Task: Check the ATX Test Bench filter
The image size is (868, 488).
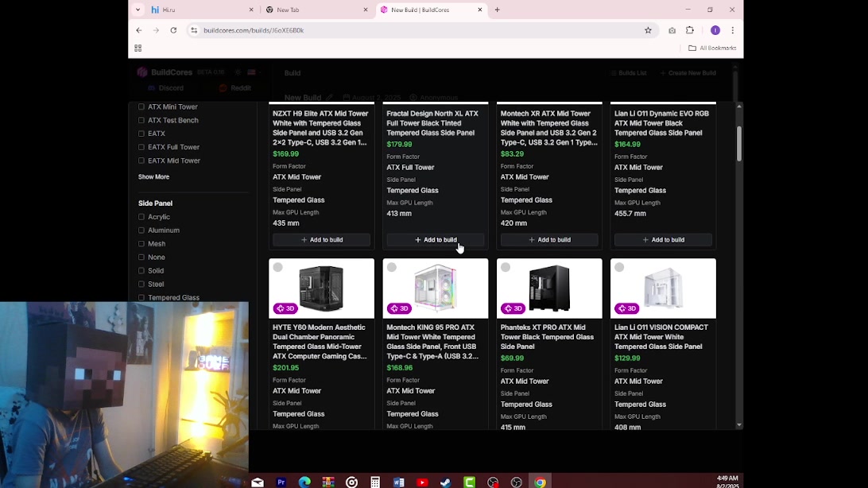Action: click(x=141, y=120)
